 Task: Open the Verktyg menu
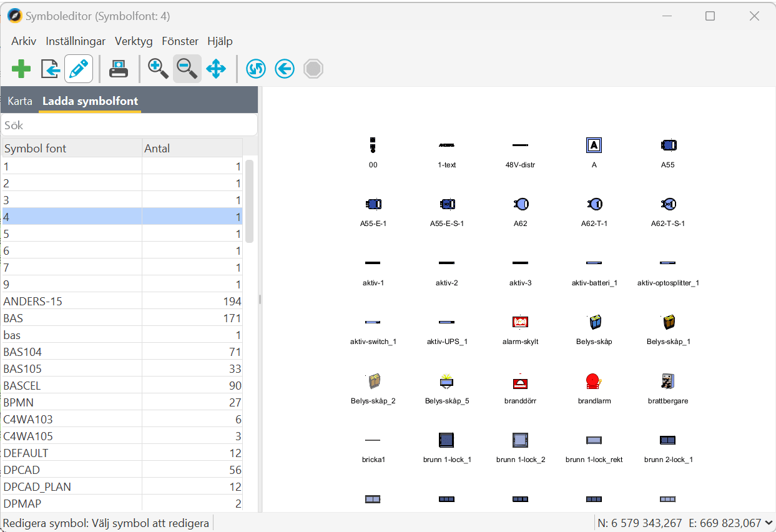(134, 41)
